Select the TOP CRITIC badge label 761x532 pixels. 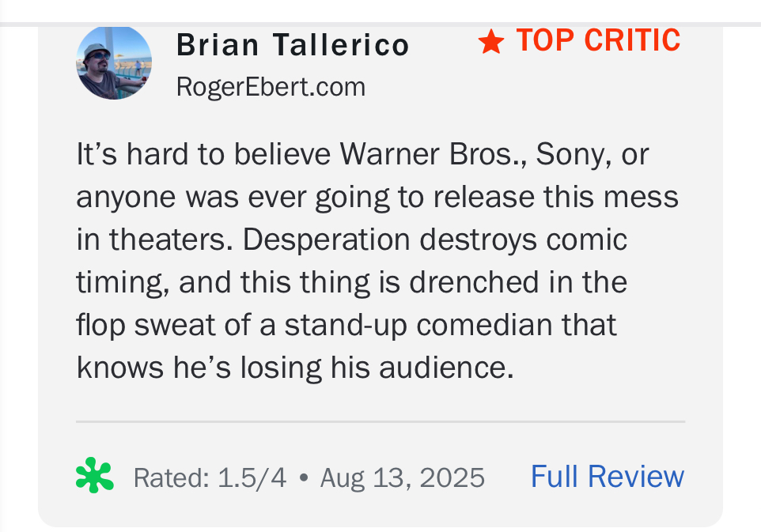pyautogui.click(x=598, y=40)
